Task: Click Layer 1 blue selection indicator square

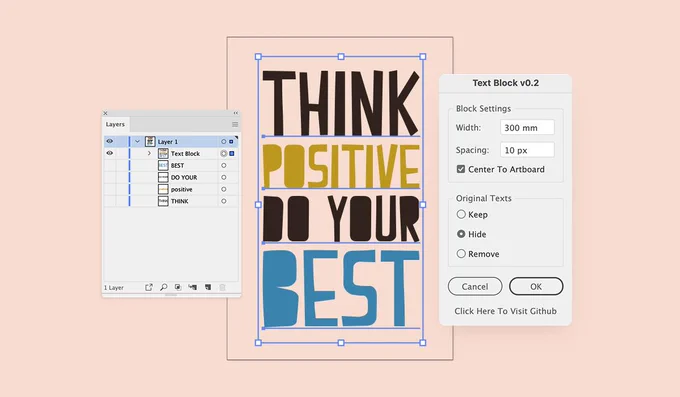Action: [x=231, y=141]
